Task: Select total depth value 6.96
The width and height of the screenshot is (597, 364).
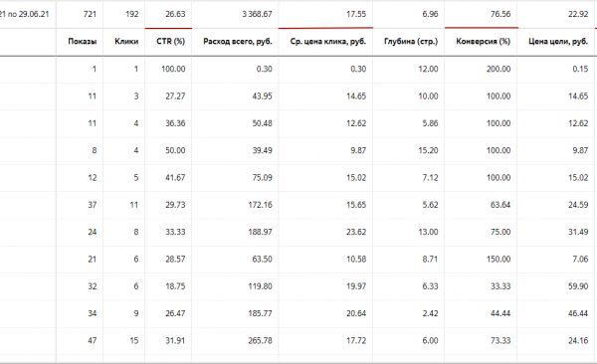Action: tap(430, 14)
